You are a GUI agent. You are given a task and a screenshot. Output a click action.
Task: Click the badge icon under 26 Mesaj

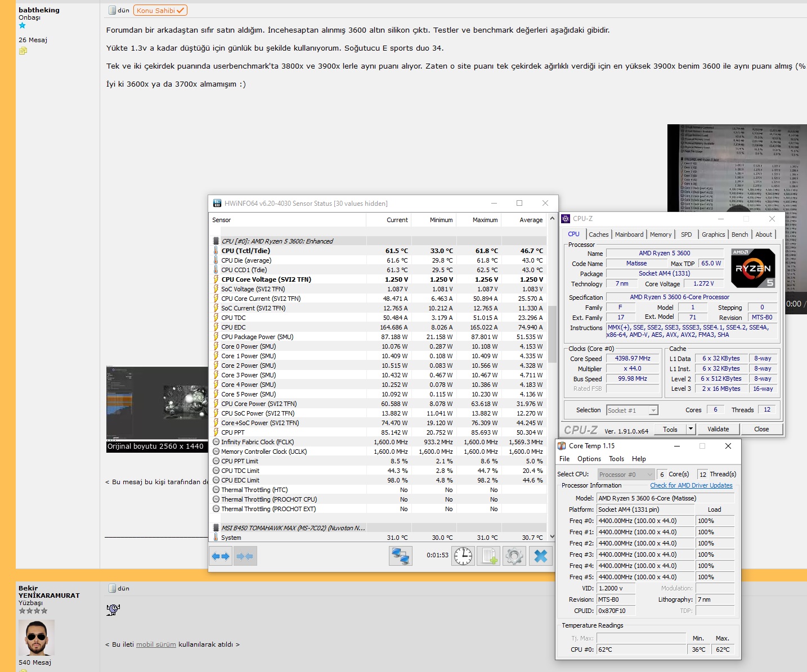coord(23,51)
